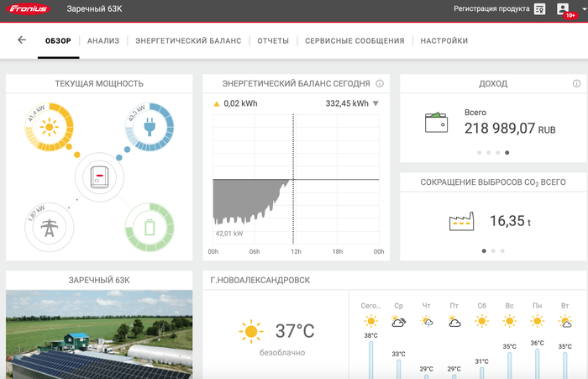This screenshot has width=588, height=379.
Task: Select first pagination dot in Доход card
Action: point(479,153)
